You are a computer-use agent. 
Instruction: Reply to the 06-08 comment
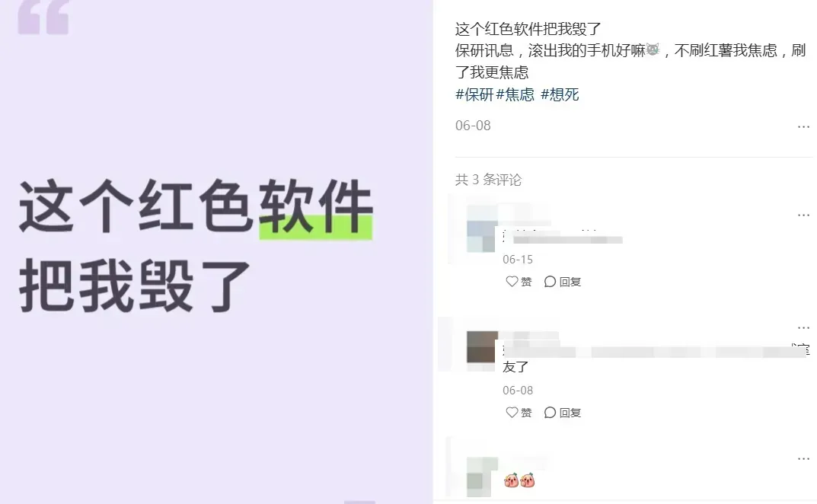[x=562, y=413]
